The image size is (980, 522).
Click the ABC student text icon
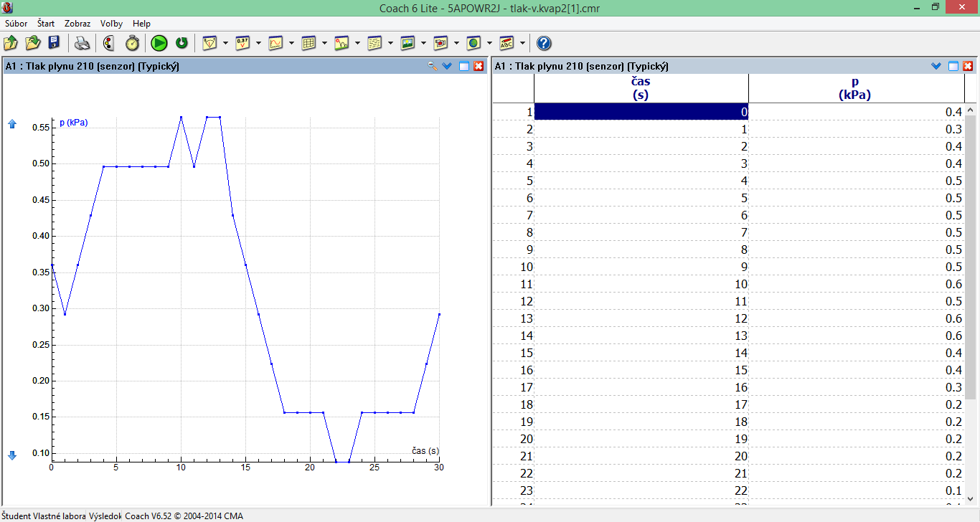coord(507,43)
